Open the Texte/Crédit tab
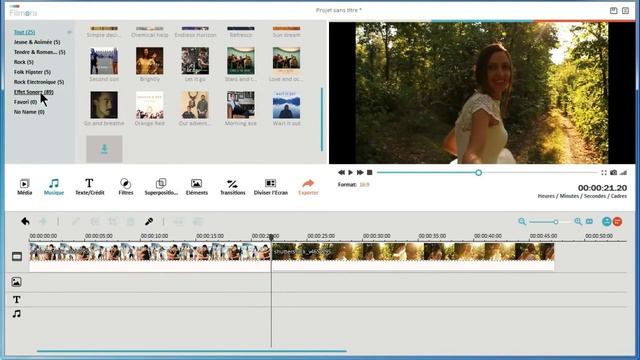 [89, 187]
